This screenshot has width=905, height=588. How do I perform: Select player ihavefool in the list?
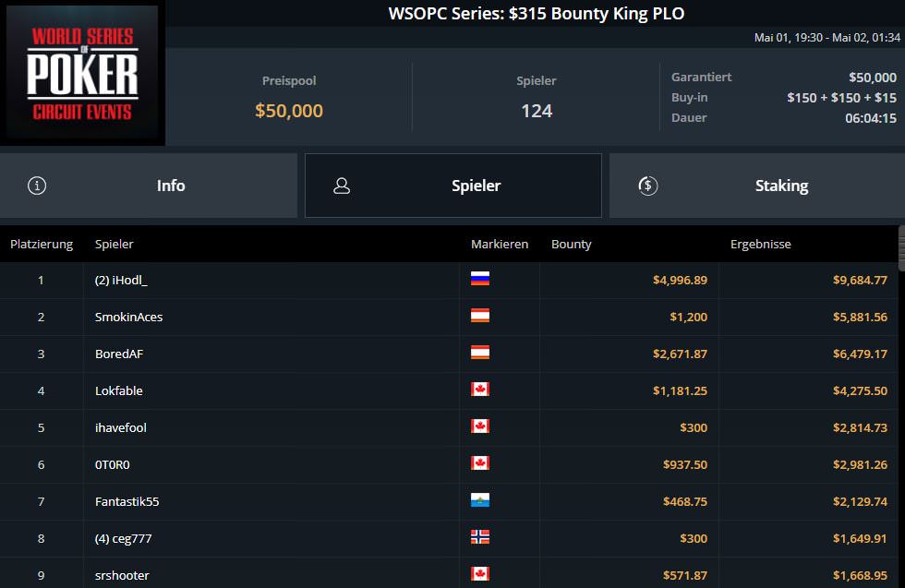(121, 427)
